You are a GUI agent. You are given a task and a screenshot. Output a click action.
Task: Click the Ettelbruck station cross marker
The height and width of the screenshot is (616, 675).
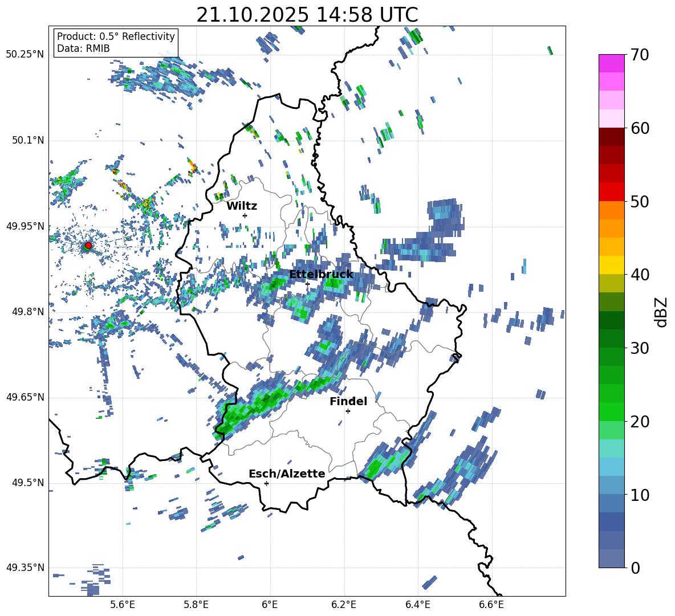[307, 284]
